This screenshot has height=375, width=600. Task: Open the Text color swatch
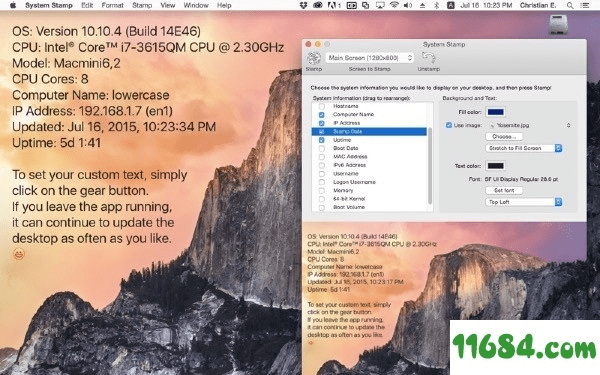[x=495, y=166]
